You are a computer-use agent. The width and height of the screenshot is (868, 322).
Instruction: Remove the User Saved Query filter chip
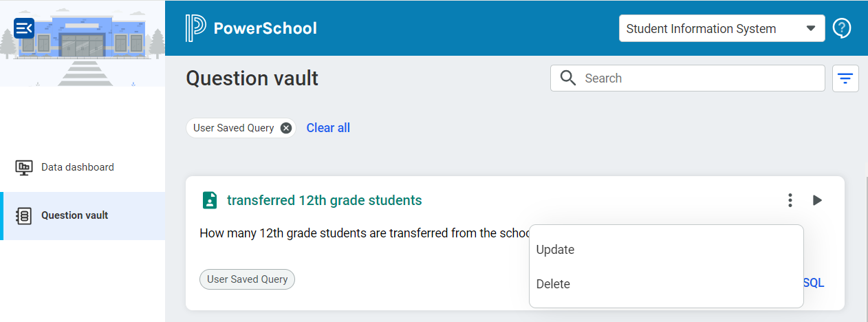[286, 128]
